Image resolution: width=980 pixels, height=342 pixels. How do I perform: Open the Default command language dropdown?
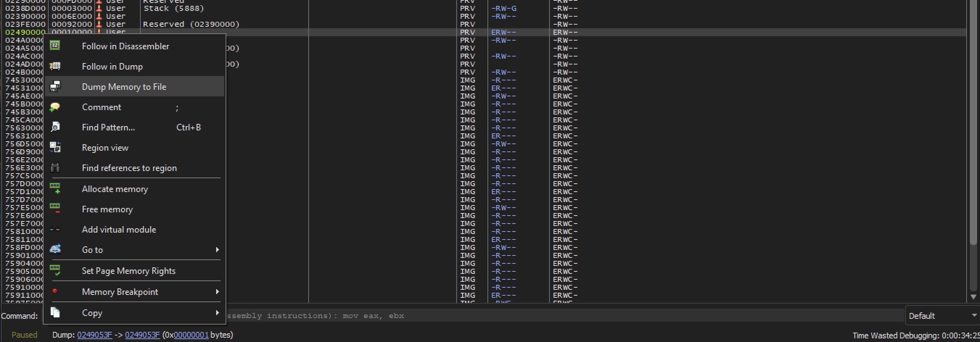click(943, 316)
